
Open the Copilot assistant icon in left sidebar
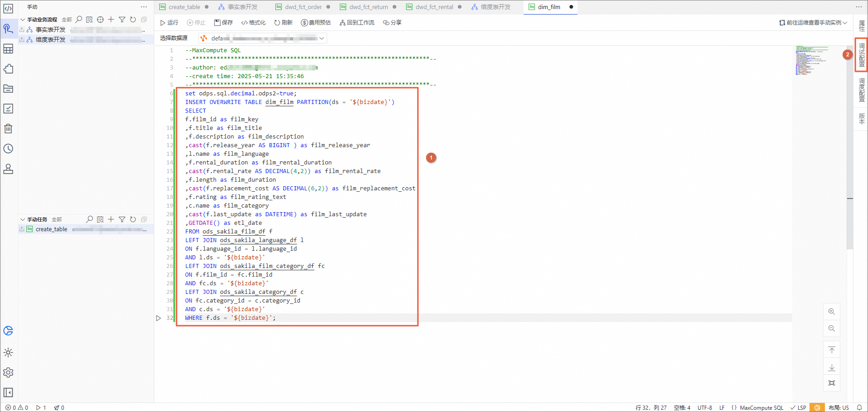8,331
